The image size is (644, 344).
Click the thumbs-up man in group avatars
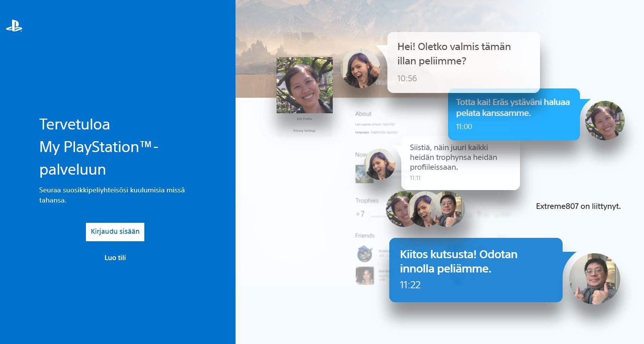[447, 209]
